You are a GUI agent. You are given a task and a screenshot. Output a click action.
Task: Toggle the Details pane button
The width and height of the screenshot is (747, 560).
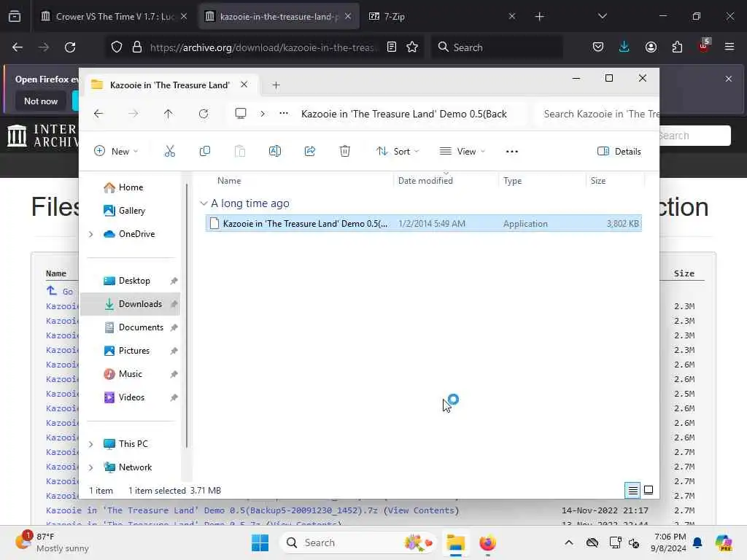tap(619, 152)
